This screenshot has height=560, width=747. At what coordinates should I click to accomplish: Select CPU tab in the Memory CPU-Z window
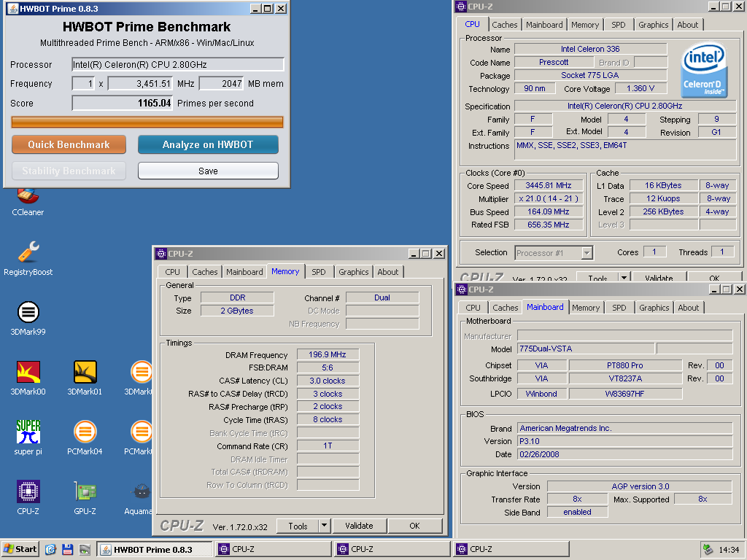coord(172,272)
